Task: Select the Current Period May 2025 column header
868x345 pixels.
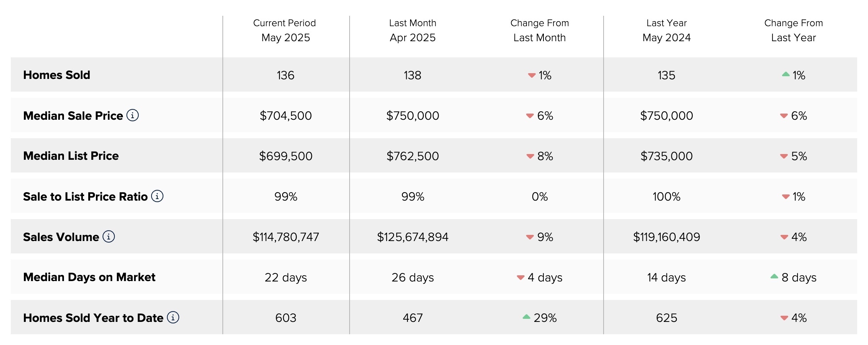Action: coord(285,30)
